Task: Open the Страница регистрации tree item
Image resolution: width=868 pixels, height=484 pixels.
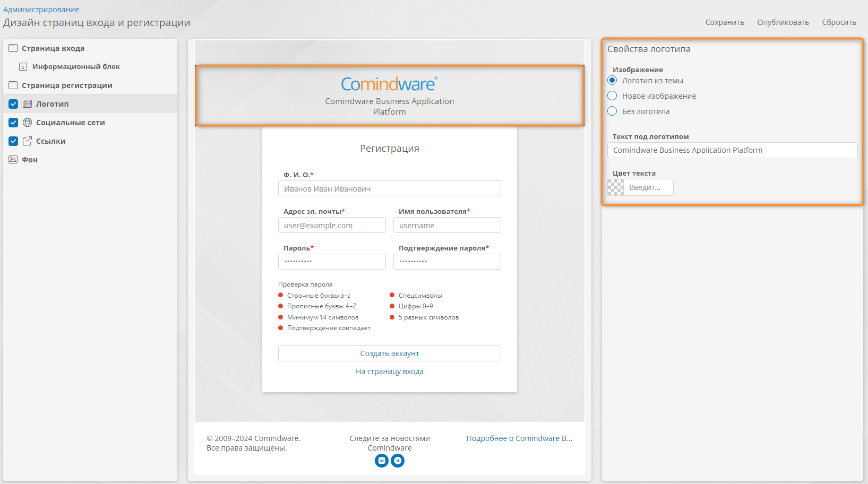Action: [67, 85]
